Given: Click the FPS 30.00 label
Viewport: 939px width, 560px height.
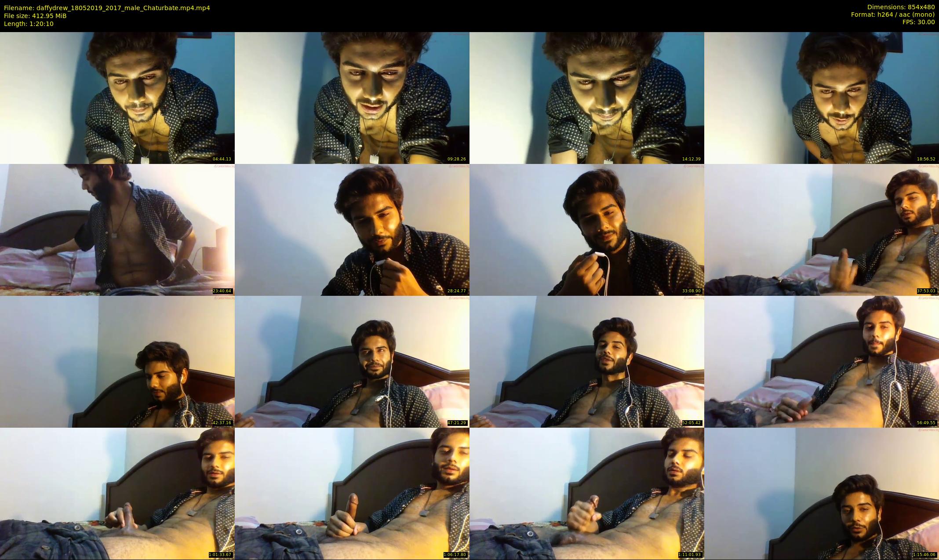Looking at the screenshot, I should [x=918, y=22].
